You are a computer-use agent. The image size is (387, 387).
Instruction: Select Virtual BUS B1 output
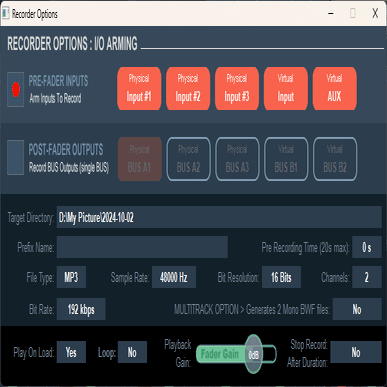(x=286, y=159)
